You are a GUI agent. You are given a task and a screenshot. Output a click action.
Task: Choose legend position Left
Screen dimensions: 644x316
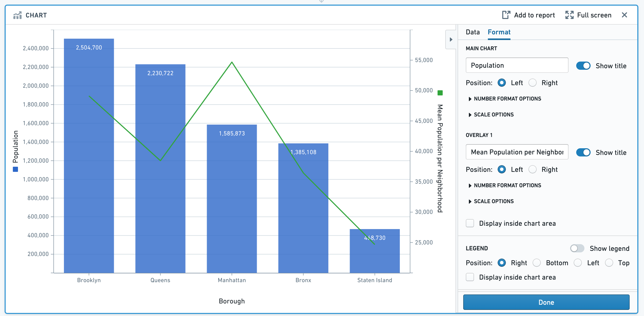click(x=578, y=263)
